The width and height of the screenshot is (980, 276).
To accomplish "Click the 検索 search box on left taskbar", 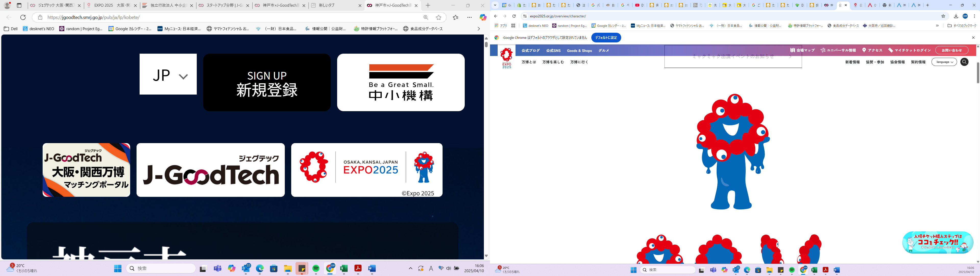I will [161, 269].
